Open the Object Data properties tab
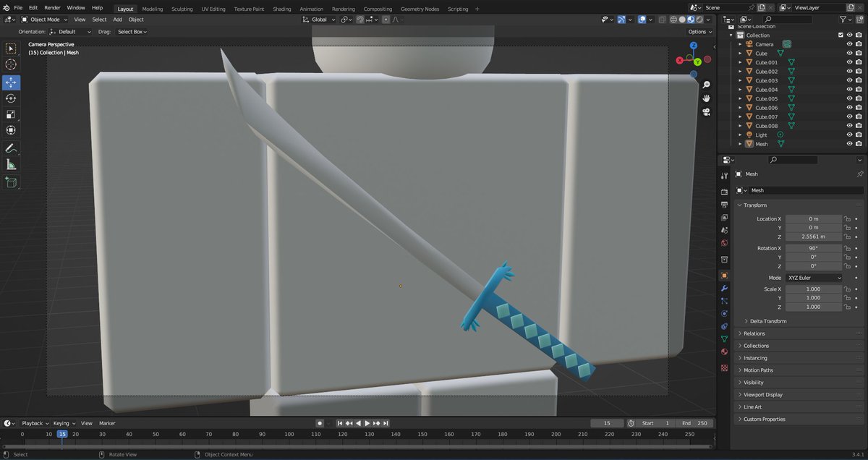This screenshot has height=460, width=868. [x=724, y=339]
